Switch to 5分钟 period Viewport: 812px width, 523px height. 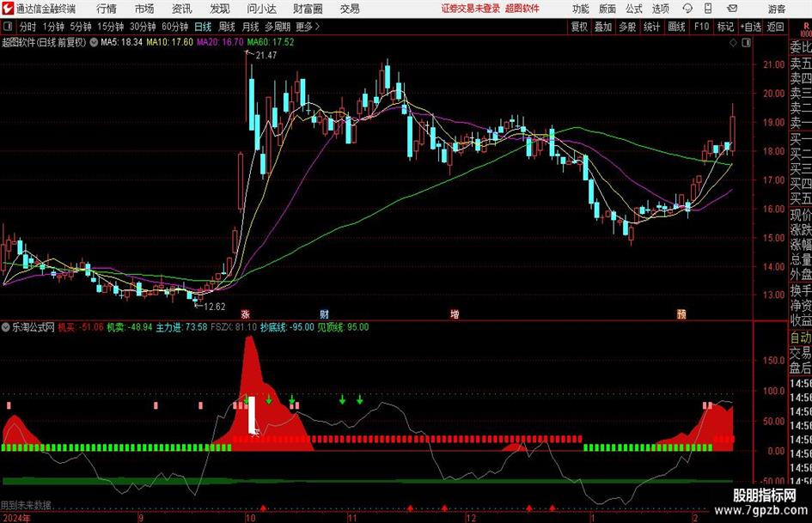click(80, 27)
